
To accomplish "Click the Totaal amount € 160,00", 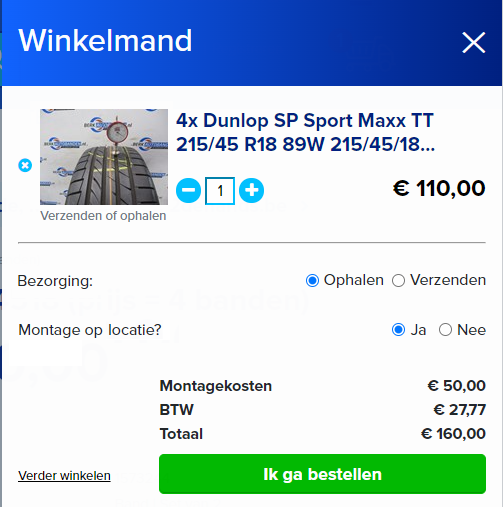I will click(453, 434).
